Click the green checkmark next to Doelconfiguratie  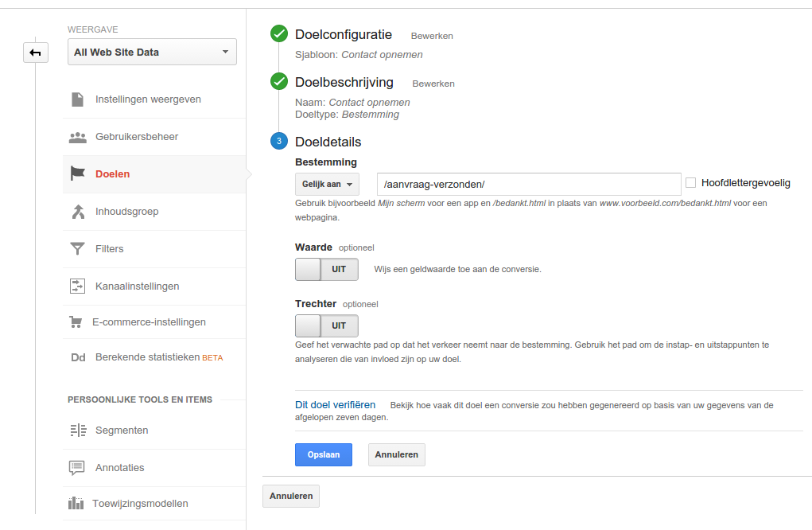279,33
